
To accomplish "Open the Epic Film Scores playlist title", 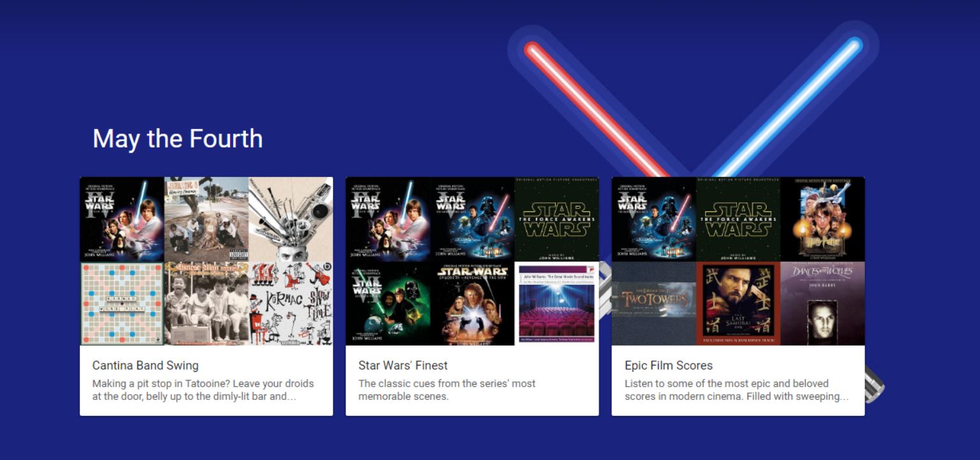I will pyautogui.click(x=669, y=365).
